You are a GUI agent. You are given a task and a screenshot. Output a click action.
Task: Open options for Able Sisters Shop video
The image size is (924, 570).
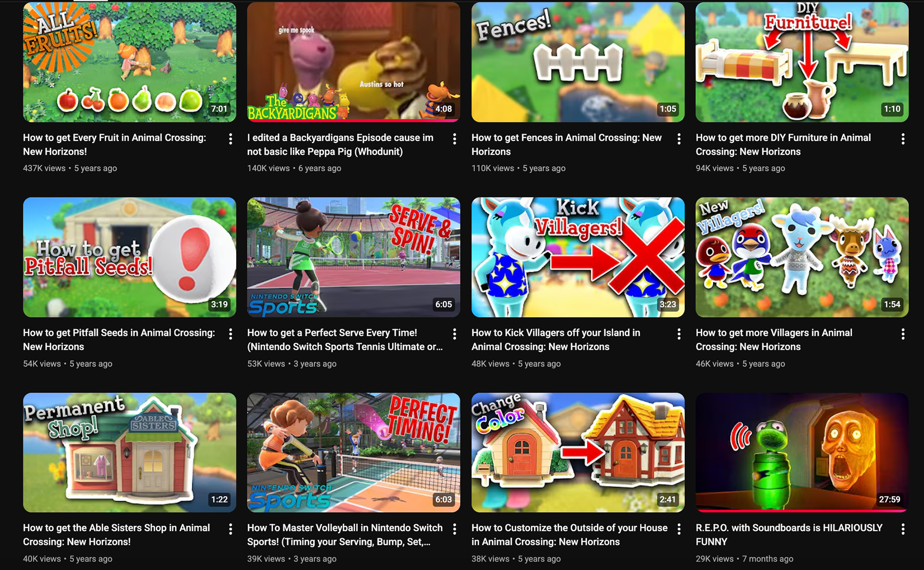coord(231,529)
